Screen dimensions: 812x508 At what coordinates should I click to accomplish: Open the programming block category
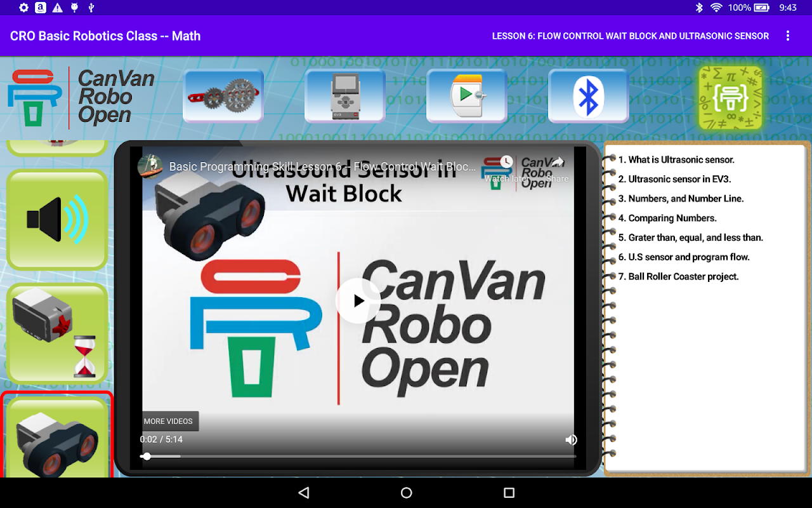(467, 96)
